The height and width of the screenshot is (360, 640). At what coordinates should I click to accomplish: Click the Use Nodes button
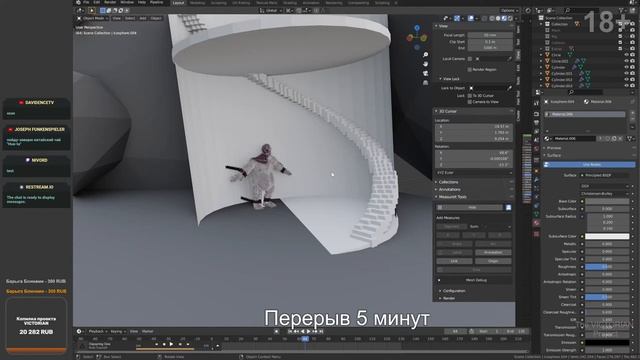point(589,164)
